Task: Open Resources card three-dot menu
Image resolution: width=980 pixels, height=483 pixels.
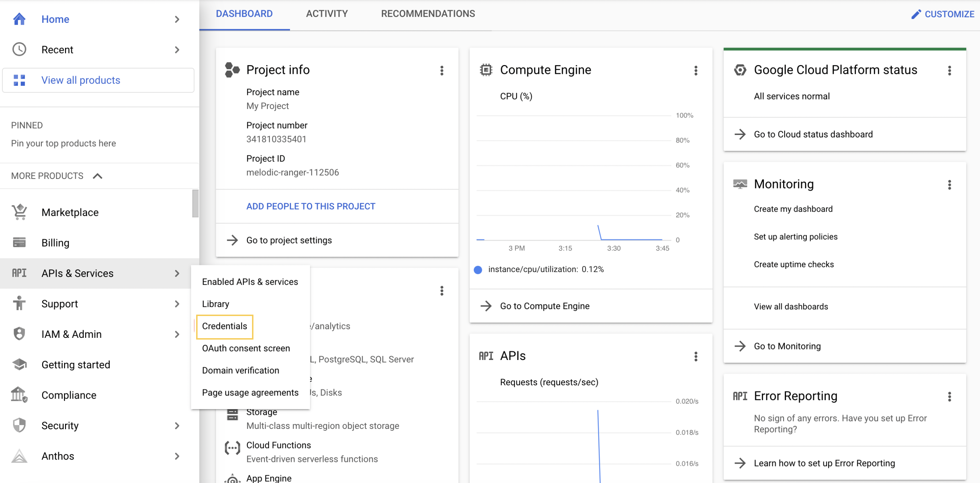Action: click(x=442, y=291)
